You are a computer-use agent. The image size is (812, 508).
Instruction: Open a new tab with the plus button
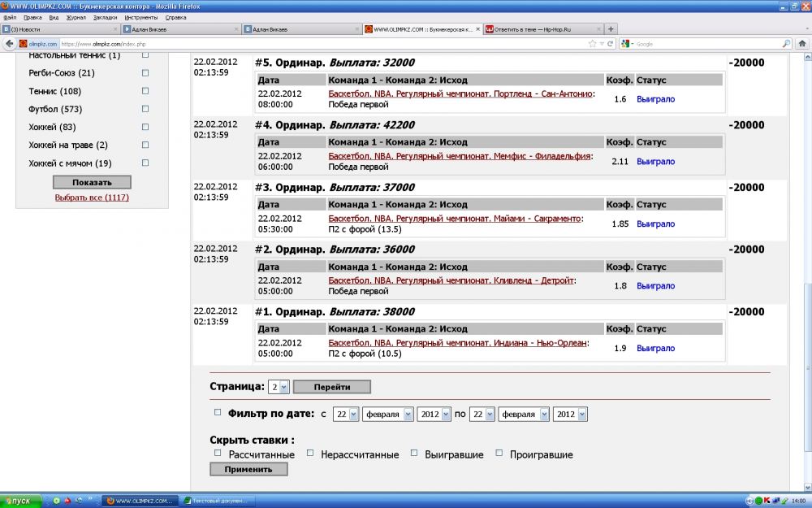(x=611, y=29)
